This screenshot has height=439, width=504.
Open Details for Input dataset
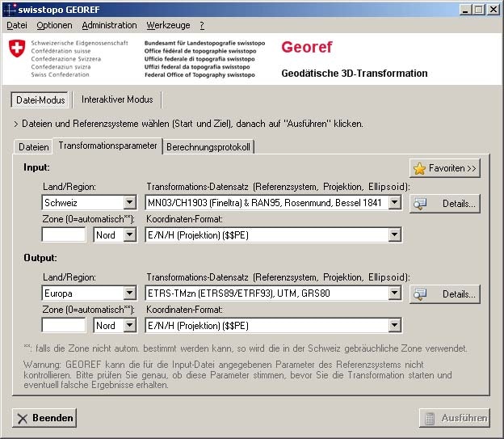pos(445,204)
